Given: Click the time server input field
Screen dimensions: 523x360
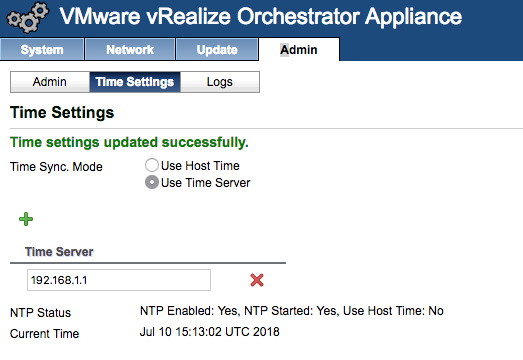Looking at the screenshot, I should tap(119, 280).
